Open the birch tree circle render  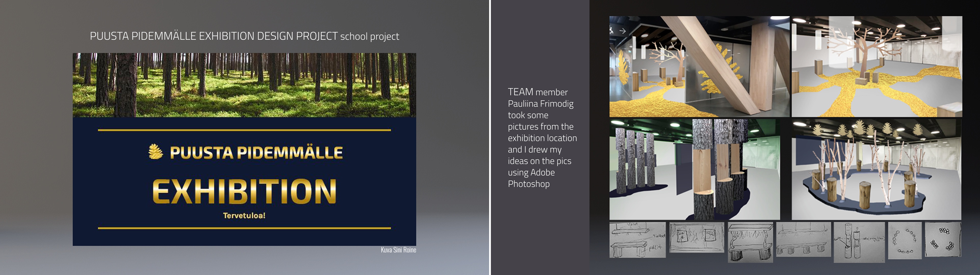[x=876, y=169]
